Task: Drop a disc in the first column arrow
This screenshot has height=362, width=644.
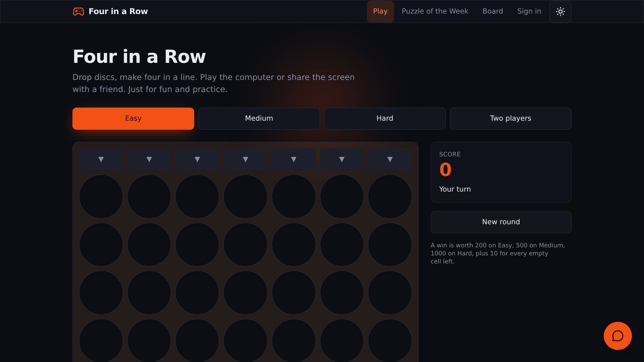Action: 101,159
